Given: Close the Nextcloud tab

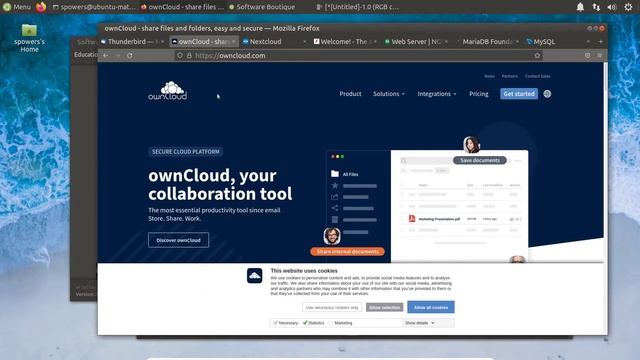Looking at the screenshot, I should (x=304, y=42).
